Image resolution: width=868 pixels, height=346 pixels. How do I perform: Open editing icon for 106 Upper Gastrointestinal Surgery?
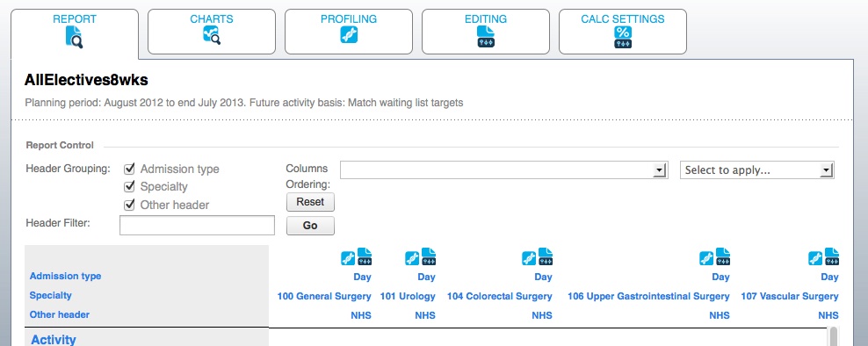[723, 256]
